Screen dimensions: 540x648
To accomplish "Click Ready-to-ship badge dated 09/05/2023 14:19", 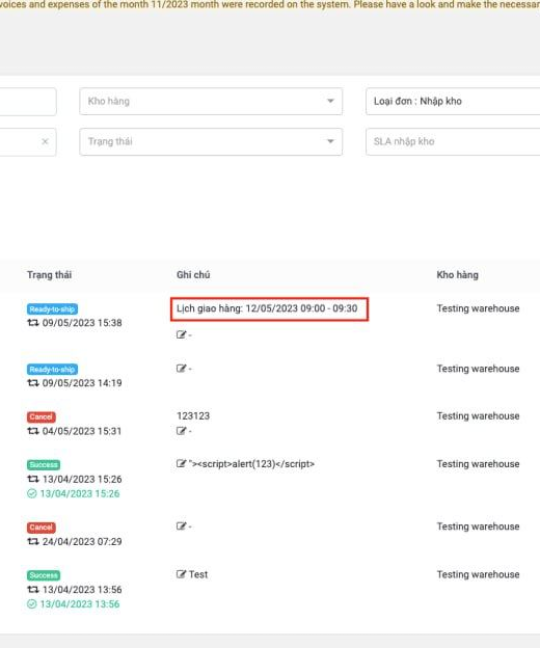I will coord(52,369).
